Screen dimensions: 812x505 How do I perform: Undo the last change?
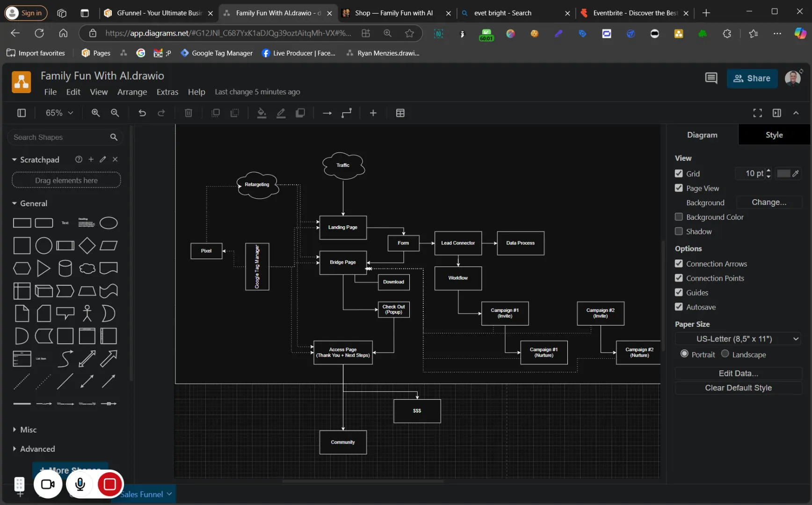pyautogui.click(x=142, y=113)
